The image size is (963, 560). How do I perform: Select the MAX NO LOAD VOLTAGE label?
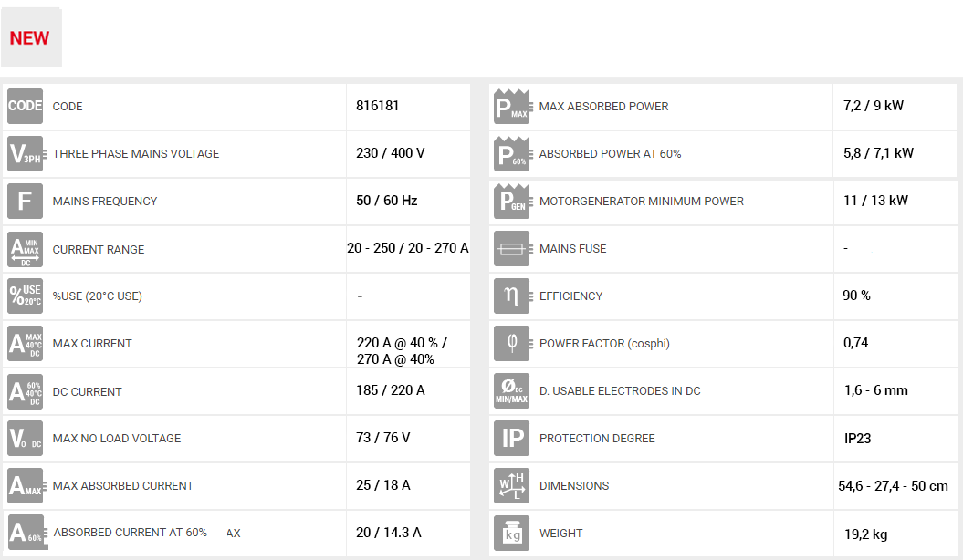pyautogui.click(x=117, y=439)
